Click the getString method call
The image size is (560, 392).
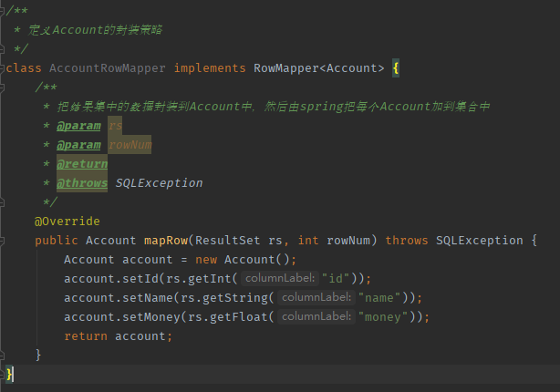pyautogui.click(x=235, y=298)
